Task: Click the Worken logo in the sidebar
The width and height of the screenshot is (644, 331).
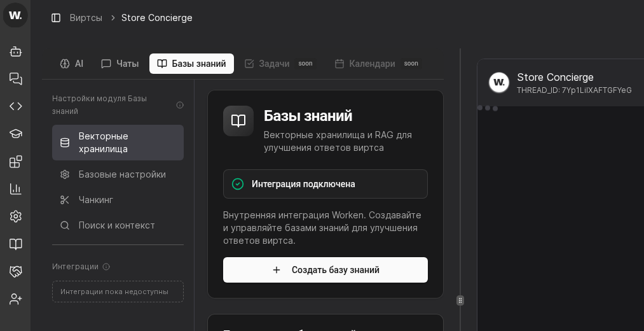Action: tap(15, 15)
